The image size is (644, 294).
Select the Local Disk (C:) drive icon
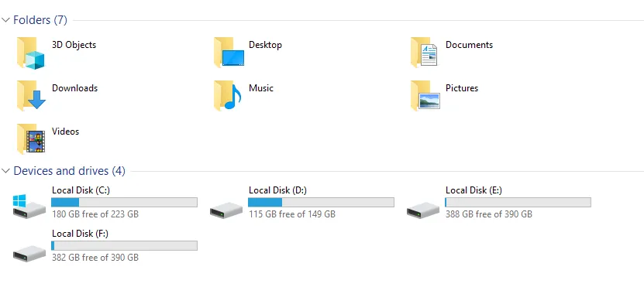pos(29,206)
